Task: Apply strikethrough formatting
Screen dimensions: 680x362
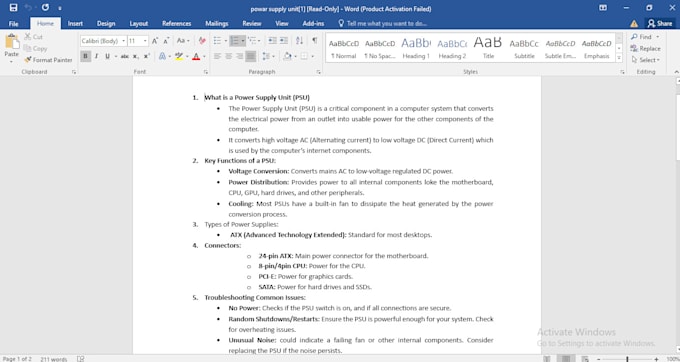Action: 125,56
